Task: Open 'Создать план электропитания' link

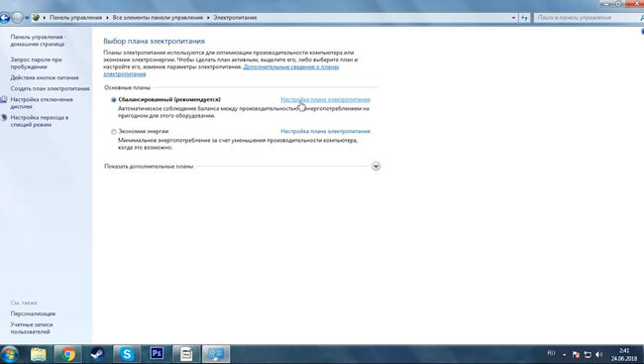Action: pos(51,88)
